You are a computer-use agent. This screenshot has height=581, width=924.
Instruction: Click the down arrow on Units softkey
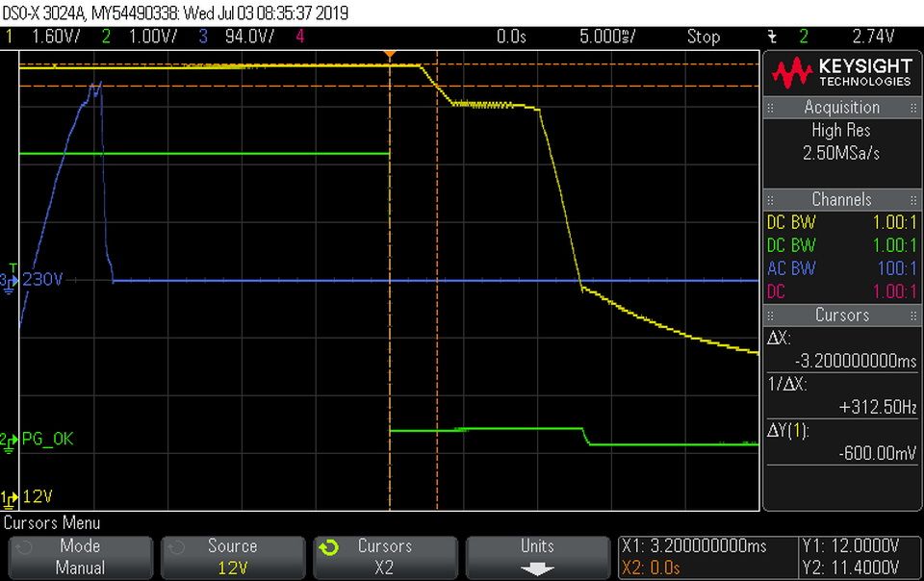(x=537, y=568)
